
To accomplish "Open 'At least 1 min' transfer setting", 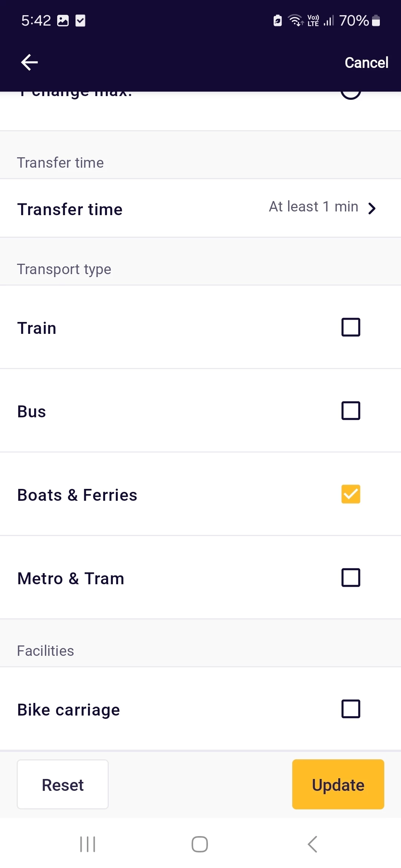I will (x=313, y=207).
